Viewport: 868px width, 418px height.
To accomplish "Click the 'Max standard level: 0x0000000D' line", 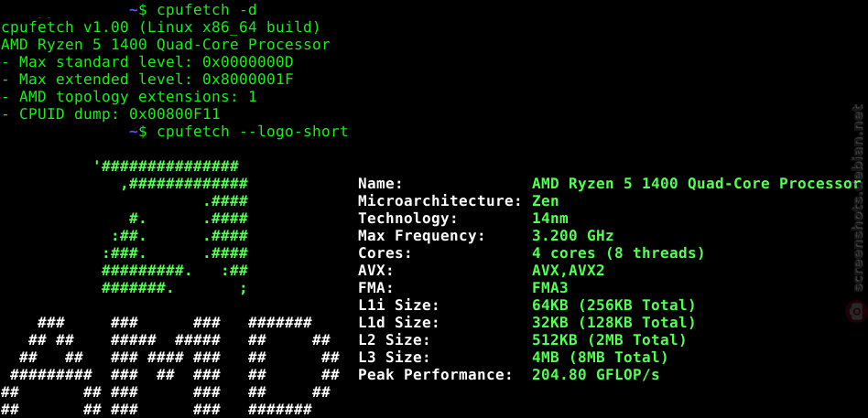I will pos(147,62).
